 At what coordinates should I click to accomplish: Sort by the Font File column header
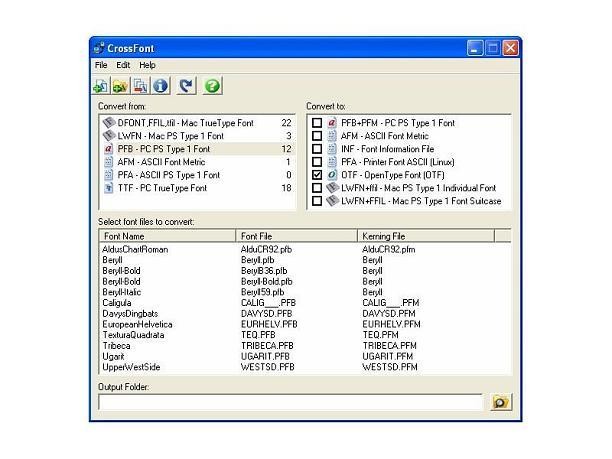click(297, 236)
